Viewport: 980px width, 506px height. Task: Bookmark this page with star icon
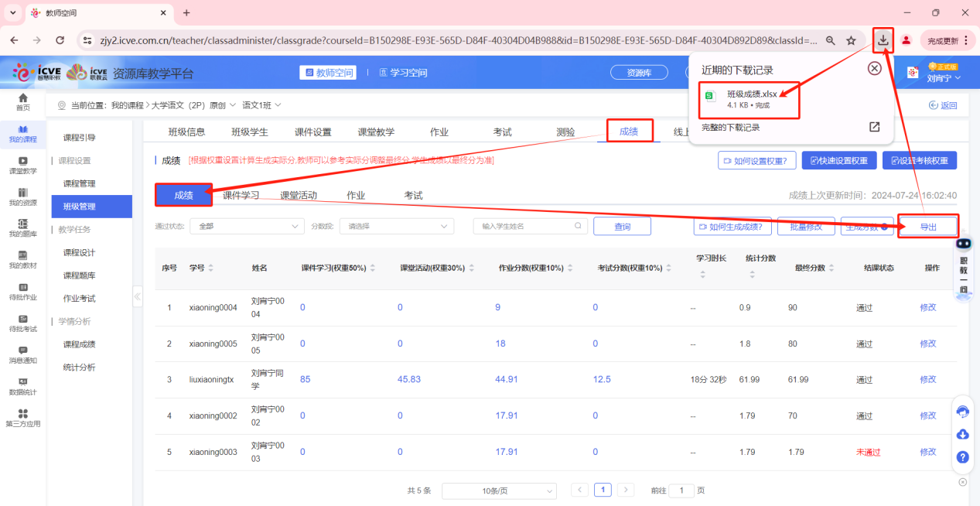851,40
